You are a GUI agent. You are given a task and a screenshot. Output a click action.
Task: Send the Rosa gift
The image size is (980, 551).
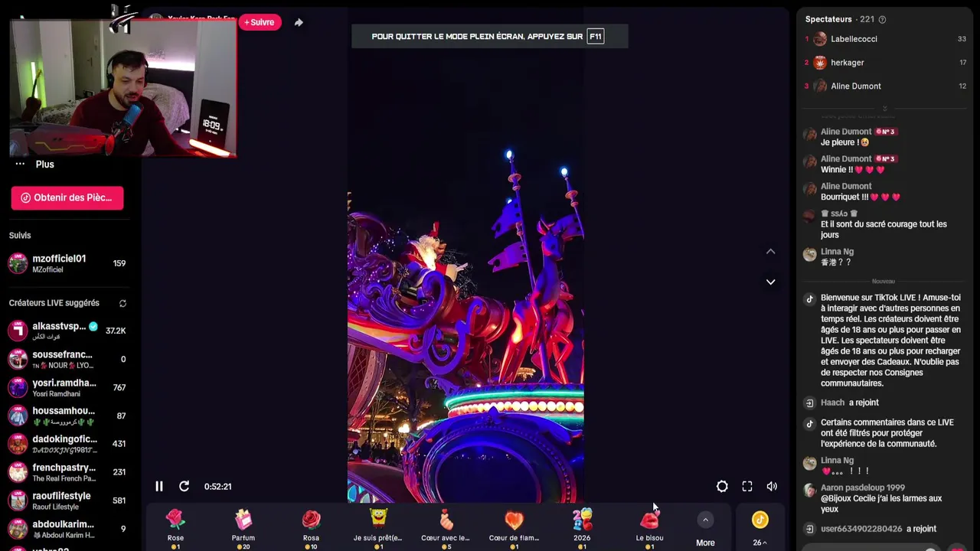[x=311, y=528]
